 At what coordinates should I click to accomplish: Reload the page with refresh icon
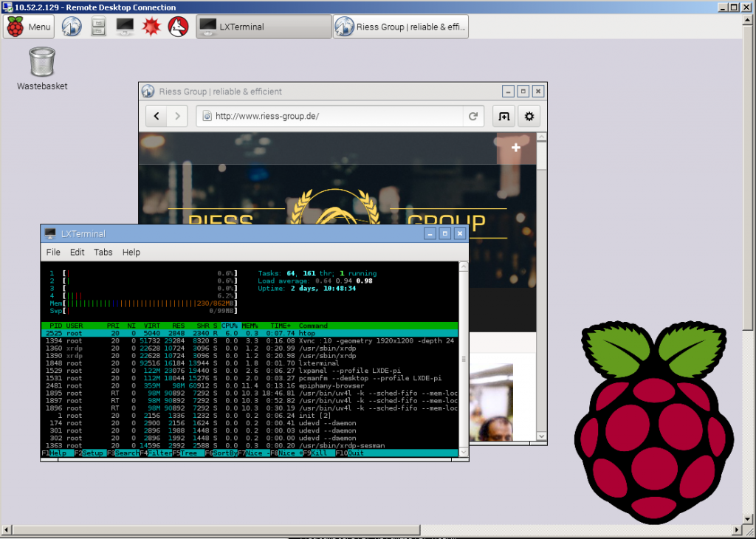(473, 116)
